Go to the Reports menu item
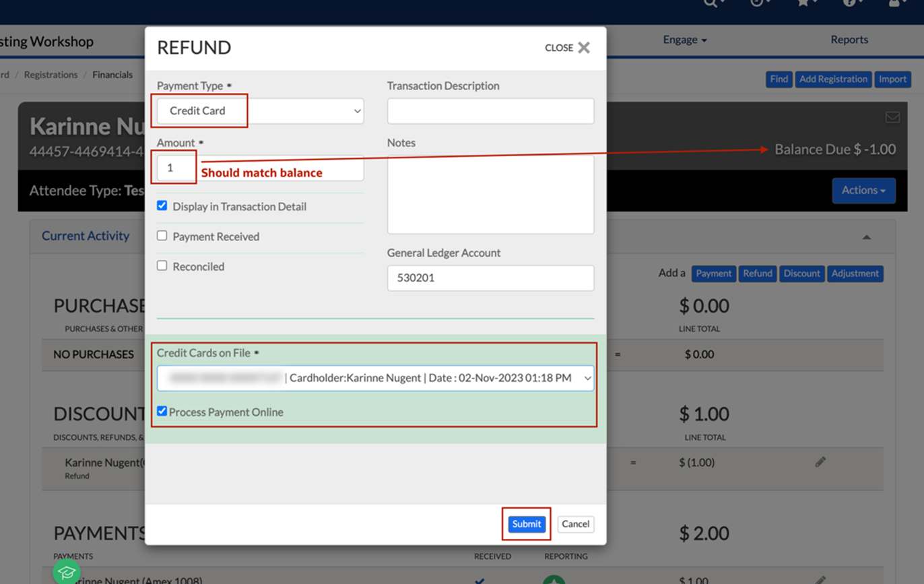Screen dimensions: 924x584 point(849,40)
